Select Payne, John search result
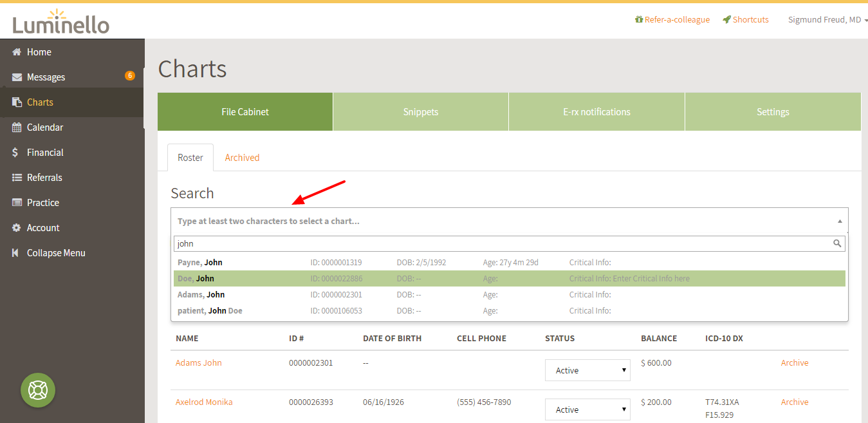 (510, 262)
